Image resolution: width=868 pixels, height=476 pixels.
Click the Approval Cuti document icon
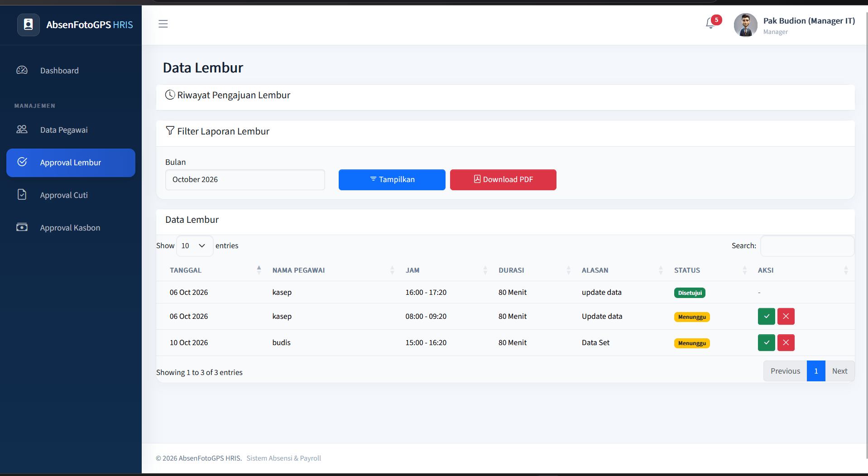[x=22, y=195]
